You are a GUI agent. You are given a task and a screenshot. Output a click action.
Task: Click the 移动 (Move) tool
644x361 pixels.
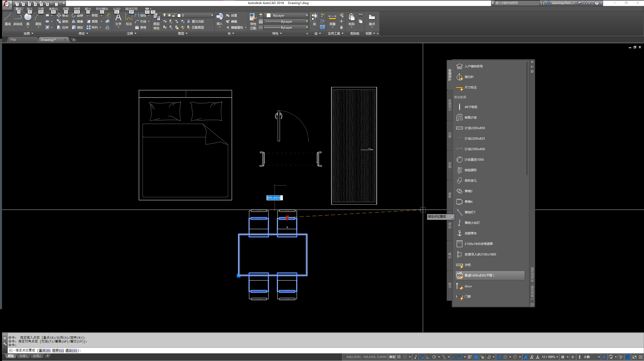coord(63,16)
